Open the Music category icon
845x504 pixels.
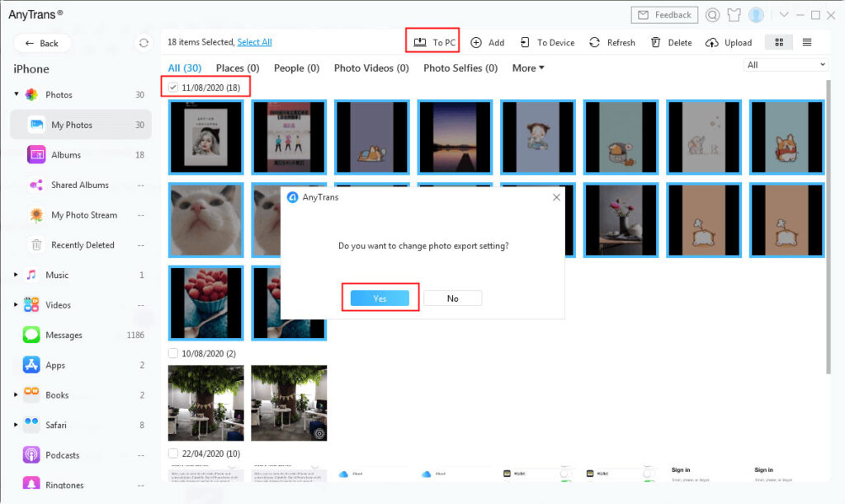tap(32, 275)
